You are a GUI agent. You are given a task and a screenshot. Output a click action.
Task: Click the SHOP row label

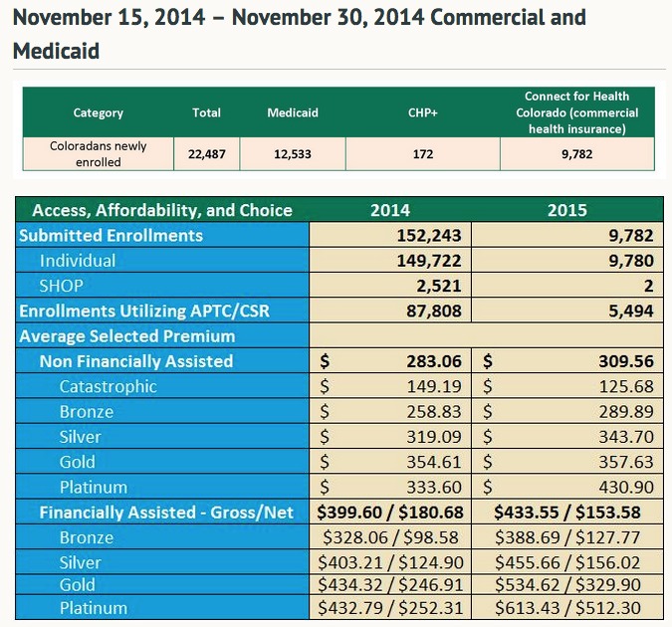coord(61,286)
